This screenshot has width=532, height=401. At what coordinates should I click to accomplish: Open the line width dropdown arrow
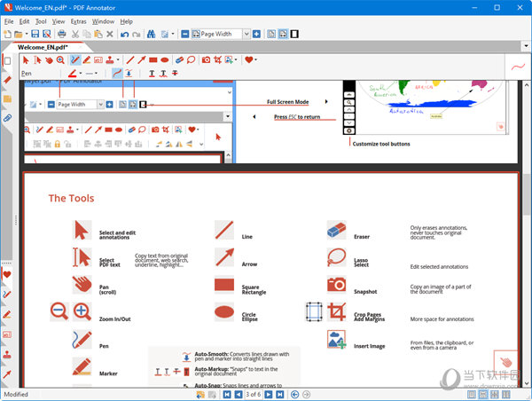pyautogui.click(x=97, y=73)
